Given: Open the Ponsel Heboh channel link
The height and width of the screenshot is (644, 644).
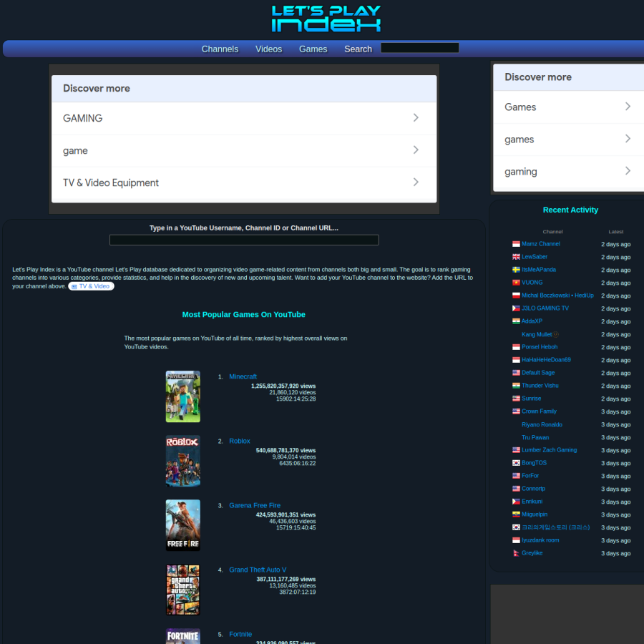Looking at the screenshot, I should pos(540,347).
